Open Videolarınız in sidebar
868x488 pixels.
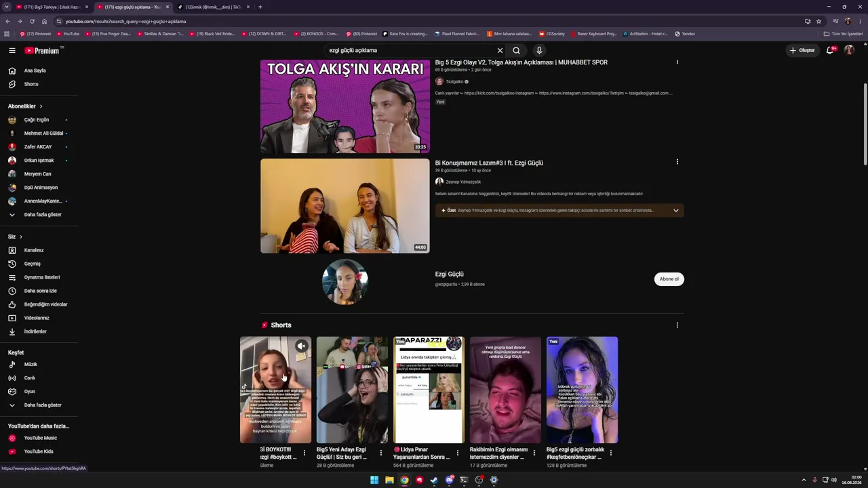click(x=38, y=318)
